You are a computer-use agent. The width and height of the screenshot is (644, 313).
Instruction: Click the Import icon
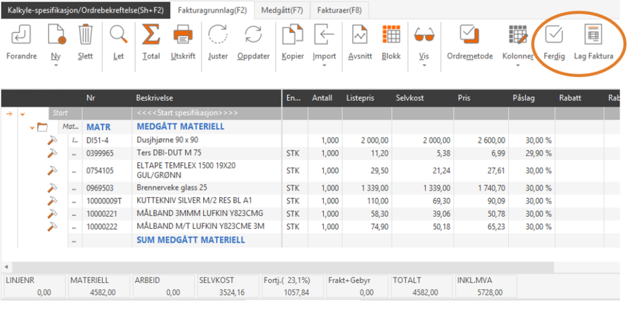(324, 34)
